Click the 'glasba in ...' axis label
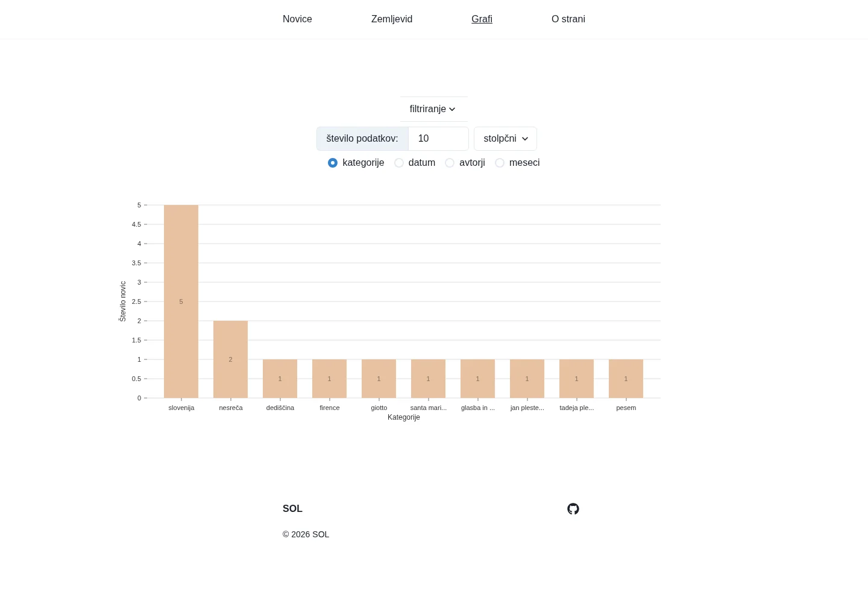Screen dimensions: 868x603 click(478, 408)
